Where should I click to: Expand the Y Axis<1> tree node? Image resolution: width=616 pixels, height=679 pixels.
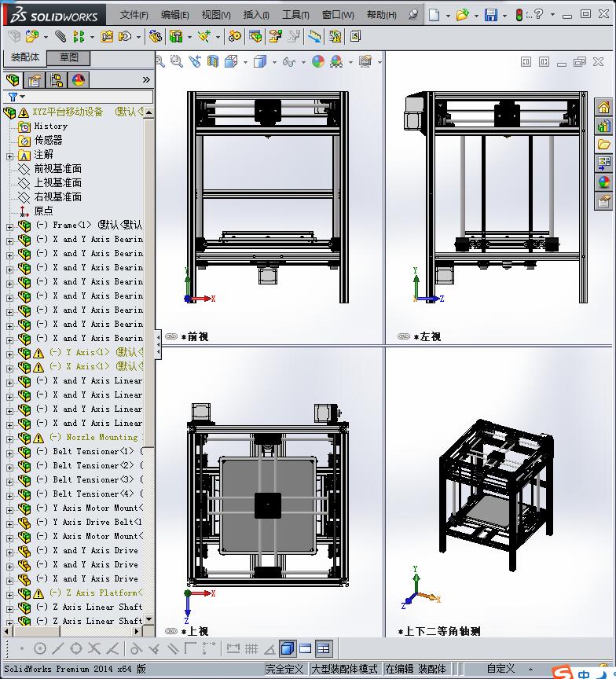coord(9,354)
